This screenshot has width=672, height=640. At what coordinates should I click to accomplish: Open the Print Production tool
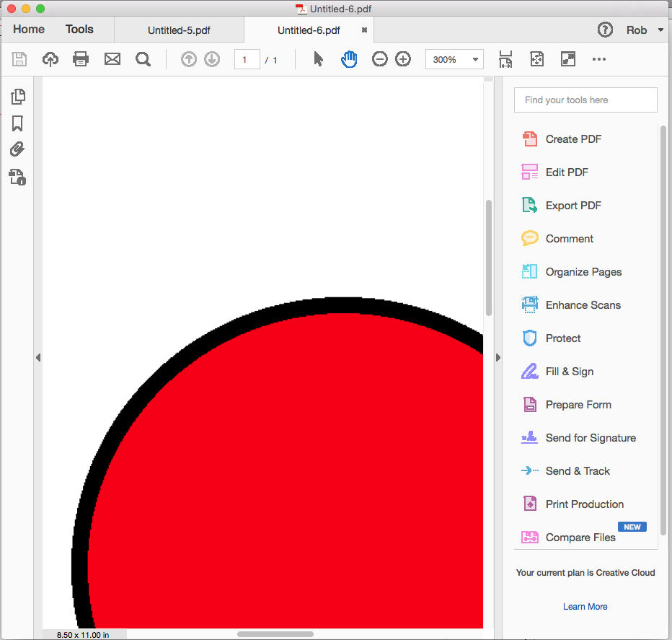click(584, 504)
